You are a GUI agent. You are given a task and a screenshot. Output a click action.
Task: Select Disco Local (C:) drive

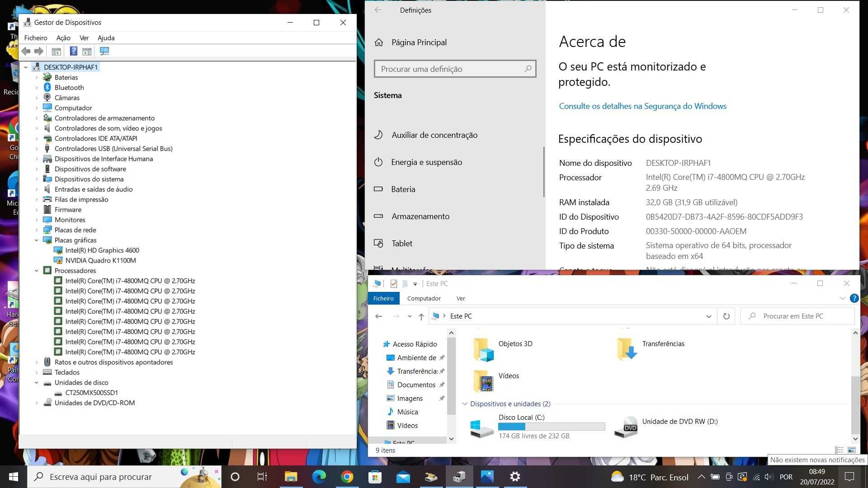538,427
